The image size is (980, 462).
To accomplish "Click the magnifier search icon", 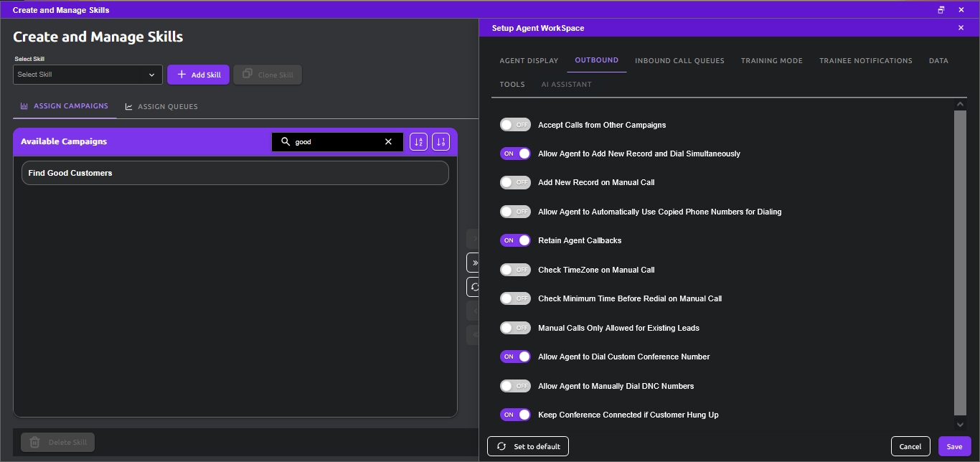I will point(286,142).
